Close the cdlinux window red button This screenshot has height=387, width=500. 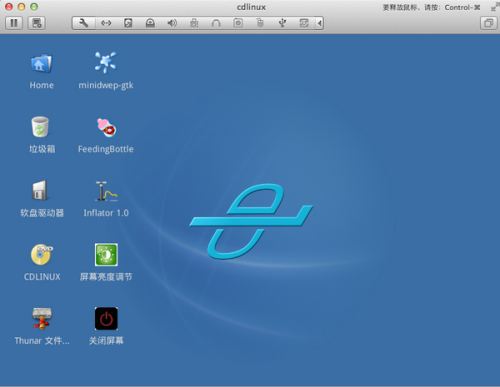pyautogui.click(x=9, y=7)
